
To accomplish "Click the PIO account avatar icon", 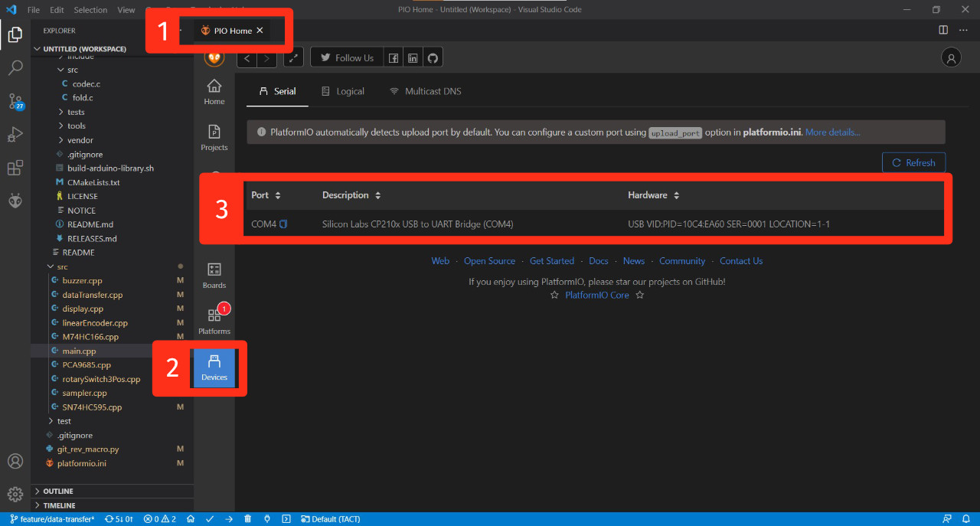I will [951, 57].
